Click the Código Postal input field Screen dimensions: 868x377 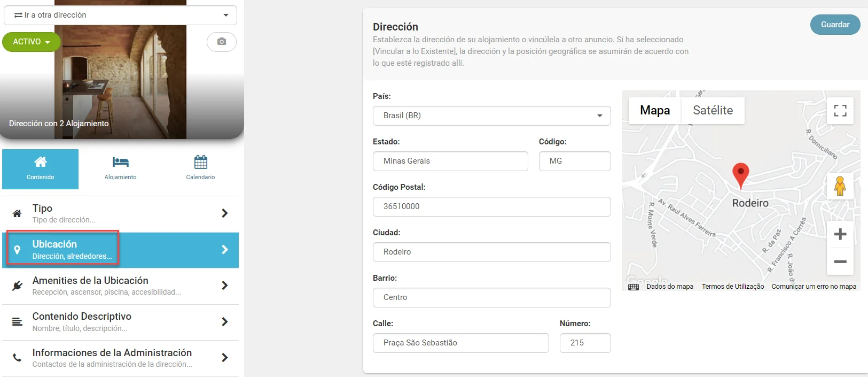[491, 206]
